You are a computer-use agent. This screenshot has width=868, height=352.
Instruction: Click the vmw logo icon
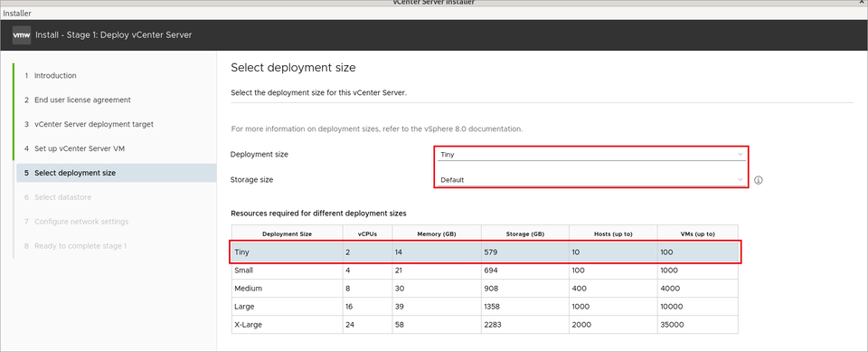point(22,35)
